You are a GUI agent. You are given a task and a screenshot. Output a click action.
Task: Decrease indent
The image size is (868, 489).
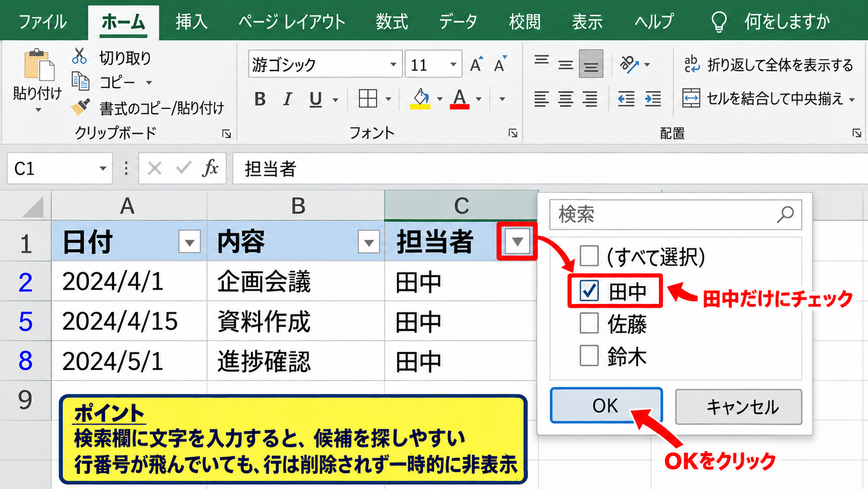626,98
